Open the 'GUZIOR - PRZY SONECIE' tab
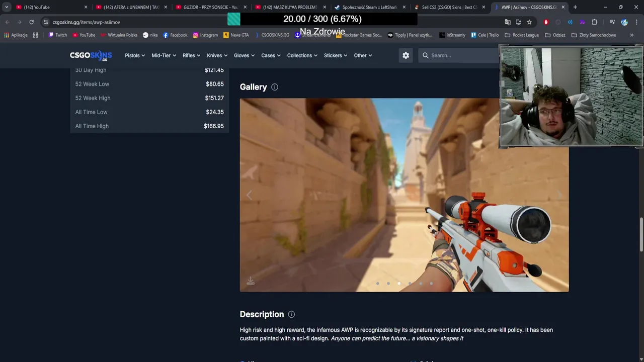644x362 pixels. (210, 7)
